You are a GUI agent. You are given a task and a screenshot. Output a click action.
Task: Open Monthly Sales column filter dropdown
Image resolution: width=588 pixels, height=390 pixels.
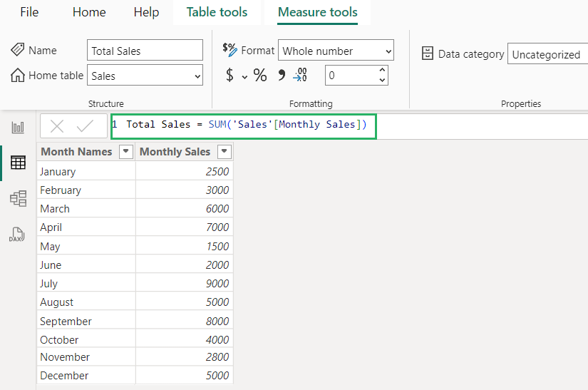225,151
